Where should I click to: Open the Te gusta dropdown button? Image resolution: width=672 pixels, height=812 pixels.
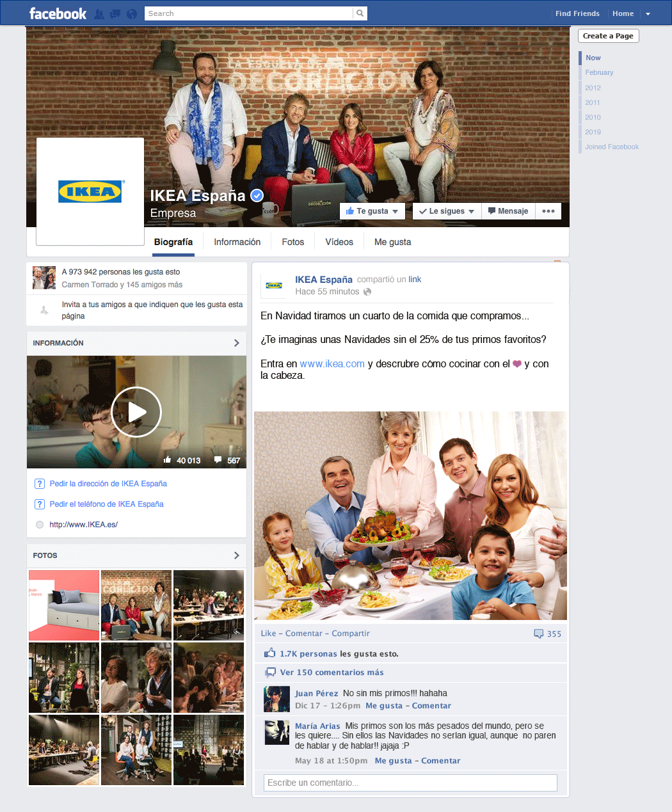pyautogui.click(x=372, y=211)
